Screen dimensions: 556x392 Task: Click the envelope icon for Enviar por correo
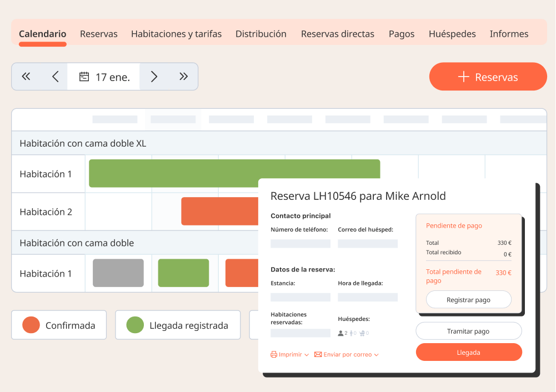318,354
